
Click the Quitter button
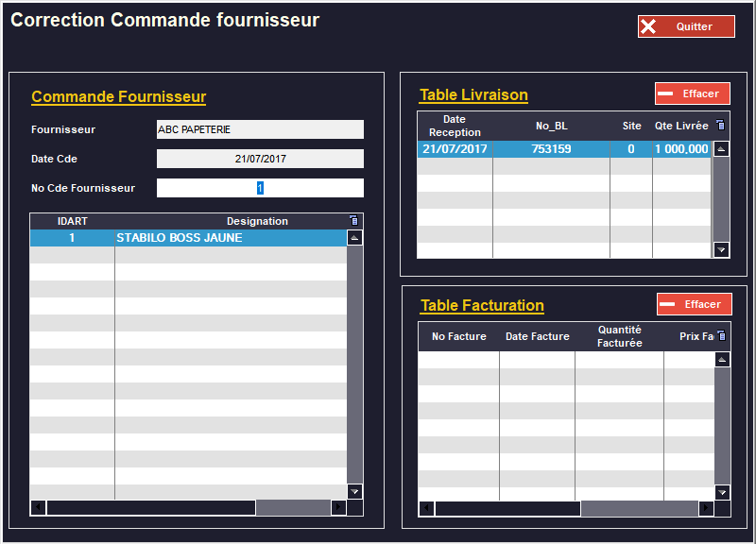pyautogui.click(x=685, y=26)
